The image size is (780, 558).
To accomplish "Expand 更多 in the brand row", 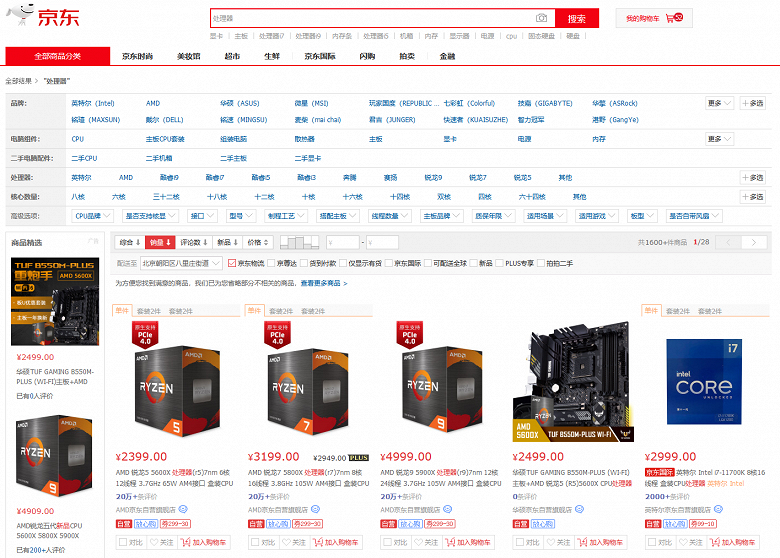I will tap(719, 103).
